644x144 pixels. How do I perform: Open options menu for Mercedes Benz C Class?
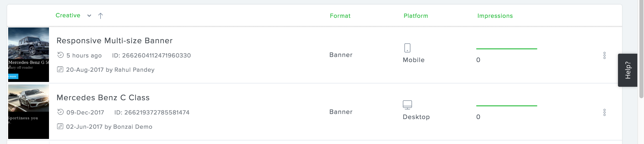coord(604,112)
